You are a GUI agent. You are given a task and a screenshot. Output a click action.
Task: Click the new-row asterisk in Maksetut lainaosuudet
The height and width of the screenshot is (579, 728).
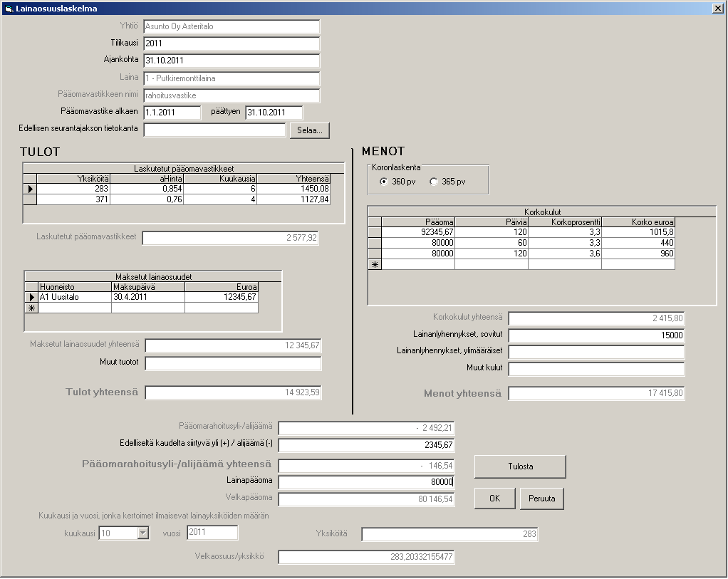[31, 308]
